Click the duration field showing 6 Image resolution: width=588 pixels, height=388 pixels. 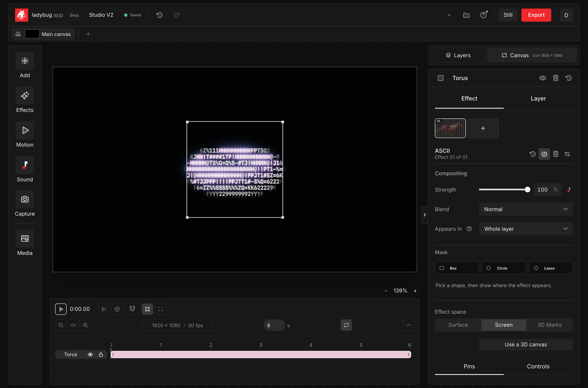(274, 325)
